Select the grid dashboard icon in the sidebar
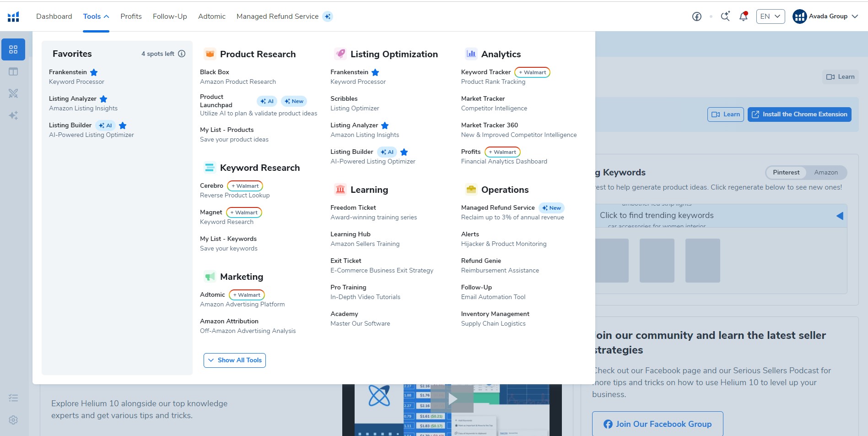868x436 pixels. 13,49
